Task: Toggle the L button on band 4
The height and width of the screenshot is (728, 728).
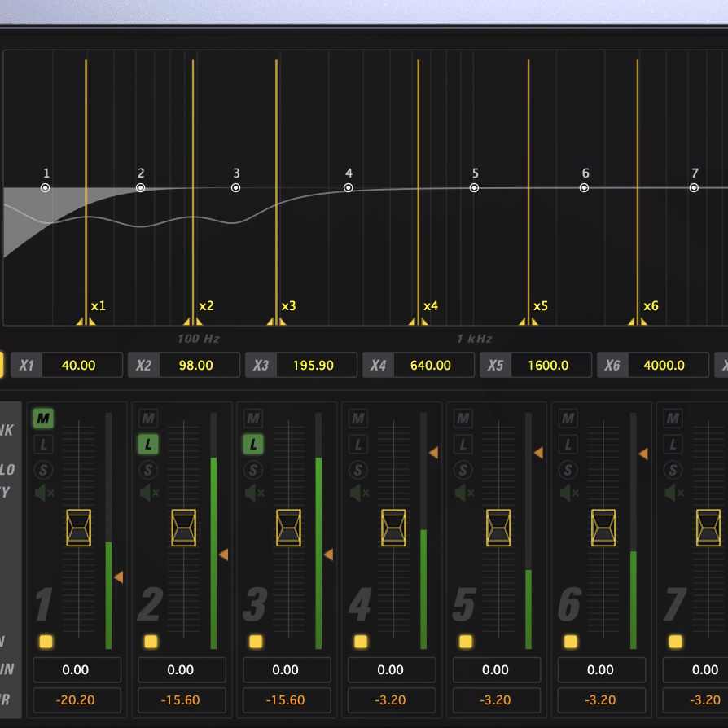Action: pyautogui.click(x=358, y=445)
